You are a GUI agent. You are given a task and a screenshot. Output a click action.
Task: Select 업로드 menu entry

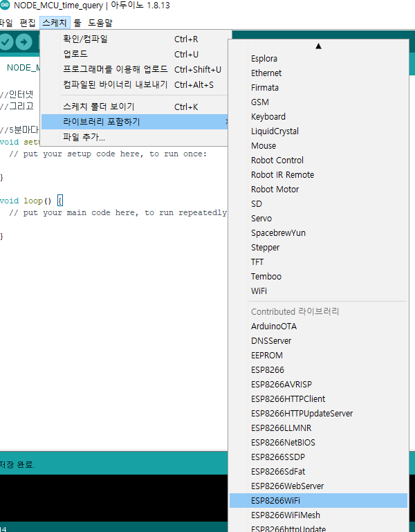[134, 54]
